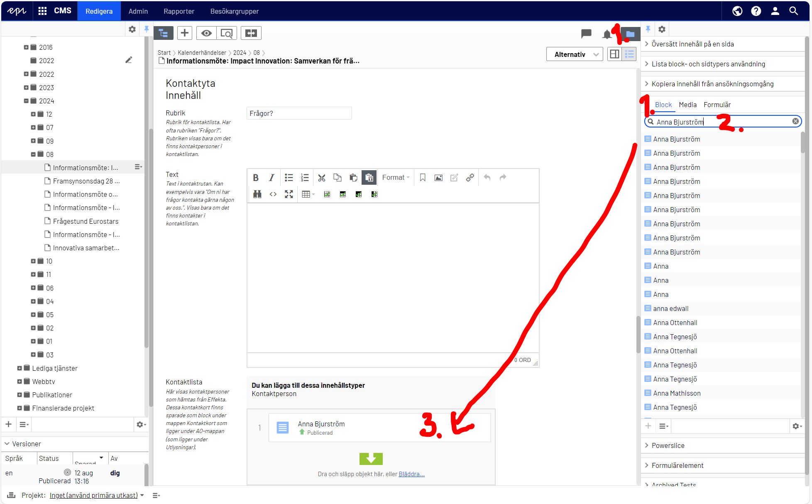This screenshot has height=504, width=812.
Task: Click the compare versions icon
Action: 251,33
